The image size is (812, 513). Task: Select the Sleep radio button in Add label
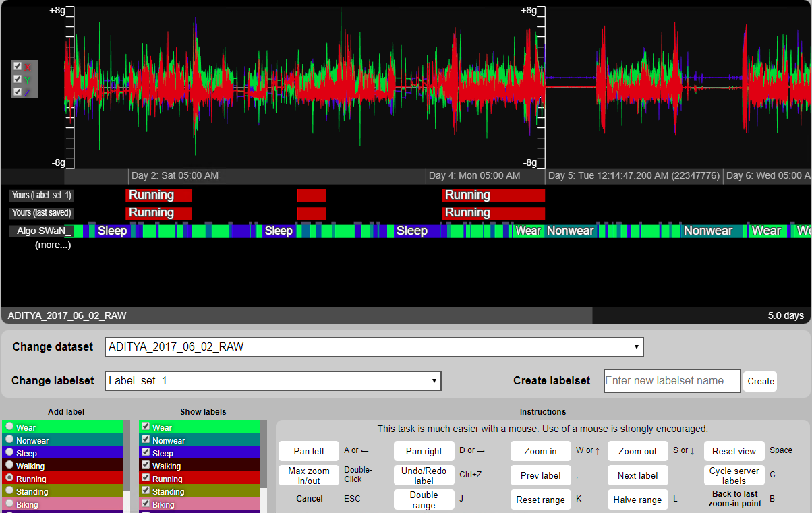pyautogui.click(x=9, y=453)
